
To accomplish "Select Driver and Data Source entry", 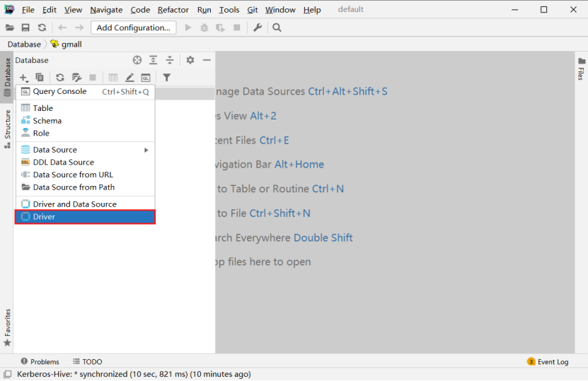I will click(85, 204).
